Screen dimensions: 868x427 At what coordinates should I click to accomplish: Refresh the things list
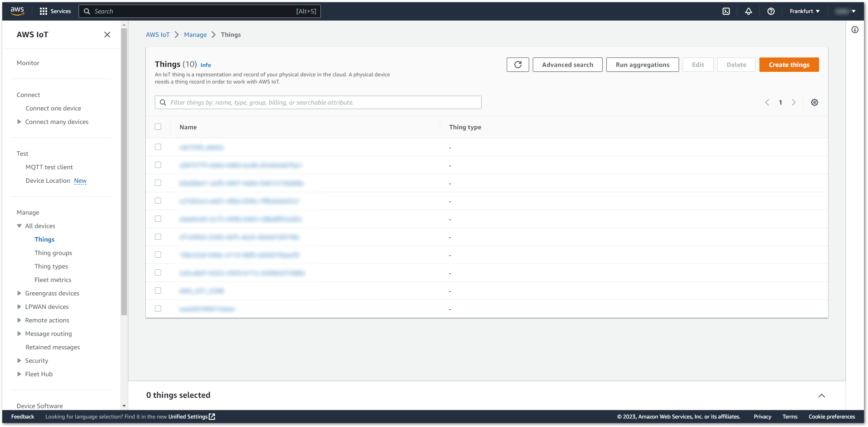[518, 65]
